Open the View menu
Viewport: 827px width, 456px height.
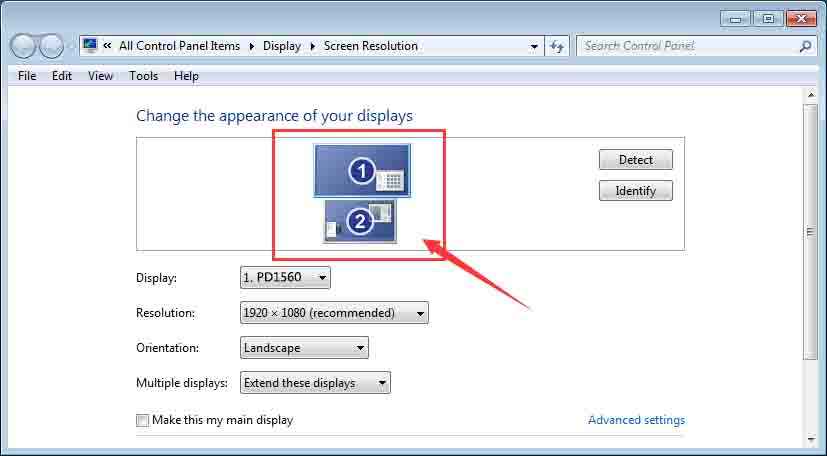[x=100, y=76]
